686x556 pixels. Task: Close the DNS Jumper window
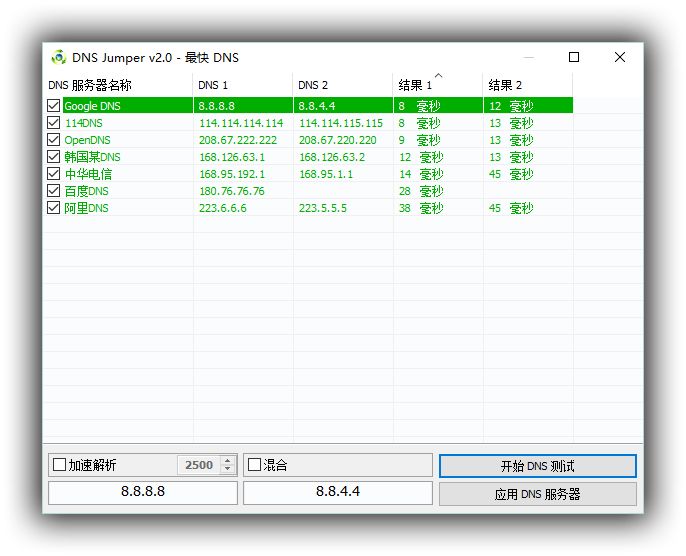[x=620, y=57]
